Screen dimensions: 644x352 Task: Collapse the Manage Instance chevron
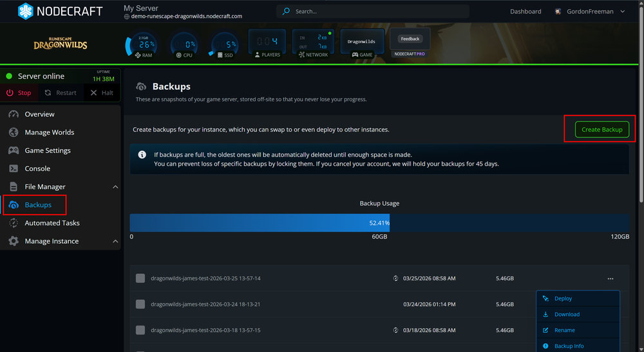point(115,241)
